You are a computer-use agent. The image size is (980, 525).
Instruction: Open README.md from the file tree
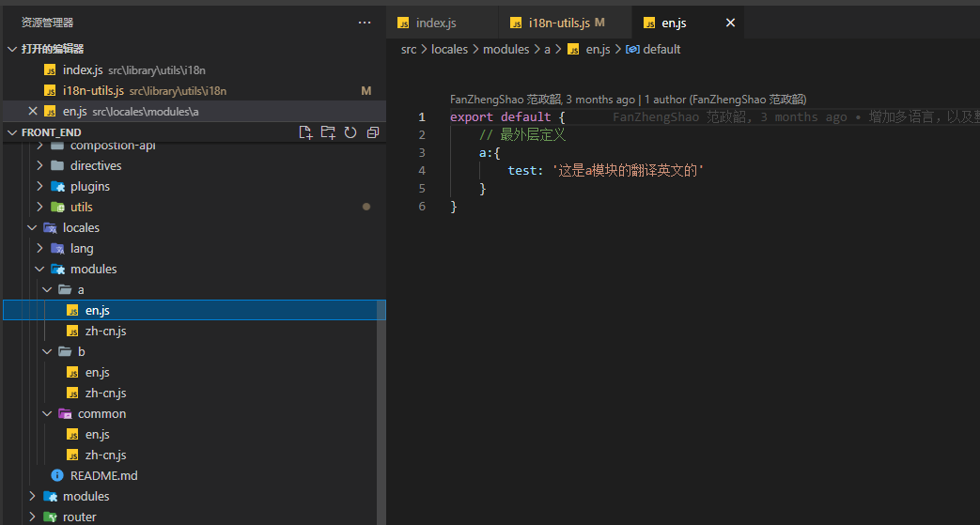pos(103,475)
